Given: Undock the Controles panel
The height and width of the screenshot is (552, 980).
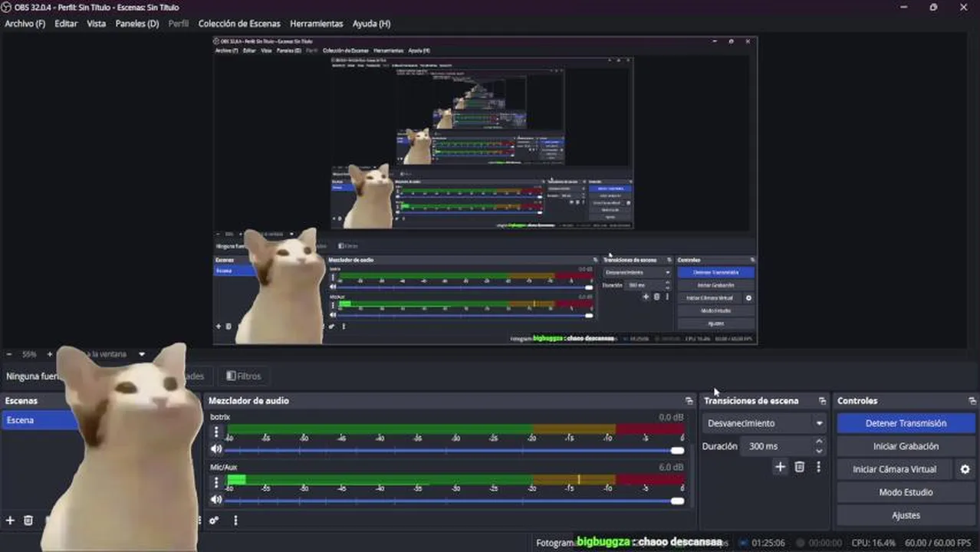Looking at the screenshot, I should tap(972, 401).
